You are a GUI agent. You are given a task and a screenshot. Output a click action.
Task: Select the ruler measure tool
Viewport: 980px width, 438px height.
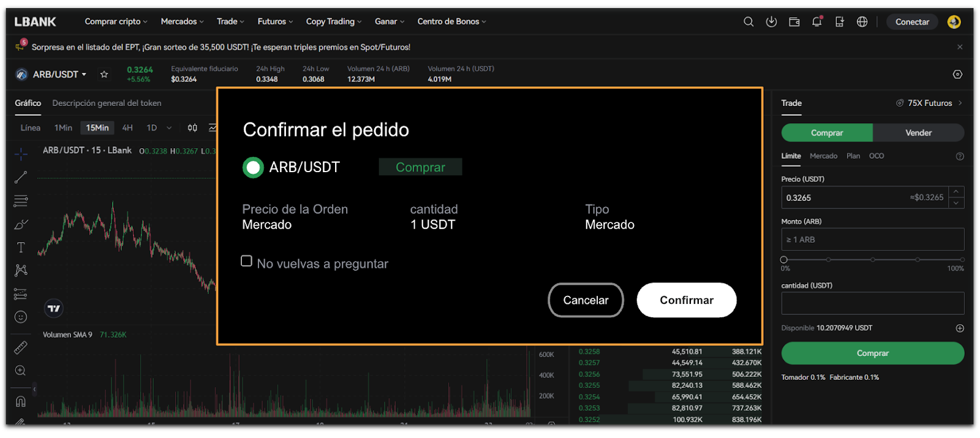[x=21, y=347]
